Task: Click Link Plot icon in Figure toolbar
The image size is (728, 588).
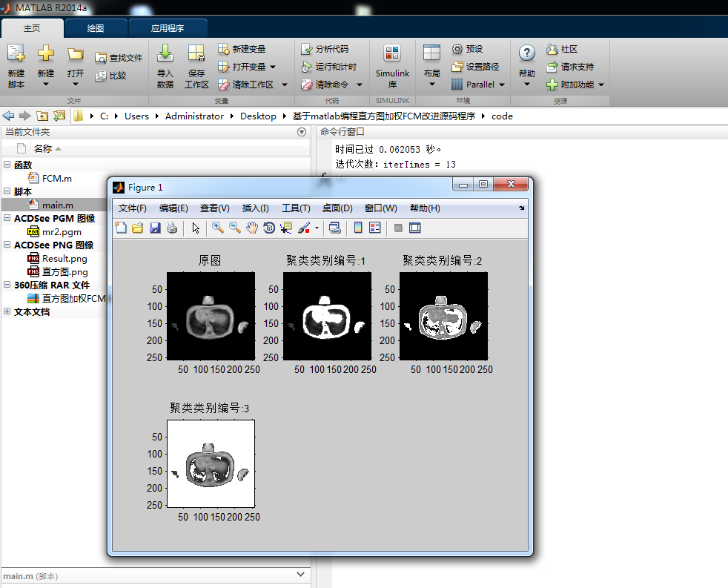Action: (x=335, y=228)
